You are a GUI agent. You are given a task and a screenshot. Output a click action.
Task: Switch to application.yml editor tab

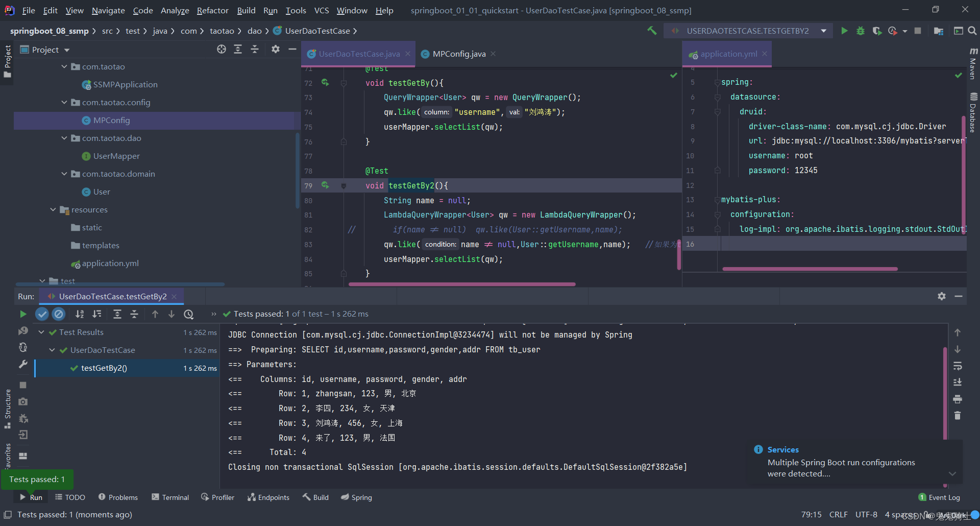728,54
